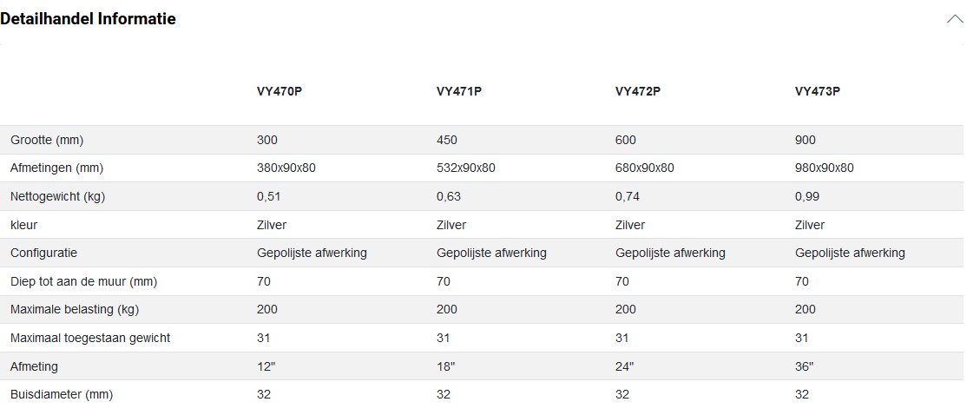The image size is (980, 415).
Task: Click the kleur row label
Action: pyautogui.click(x=23, y=225)
